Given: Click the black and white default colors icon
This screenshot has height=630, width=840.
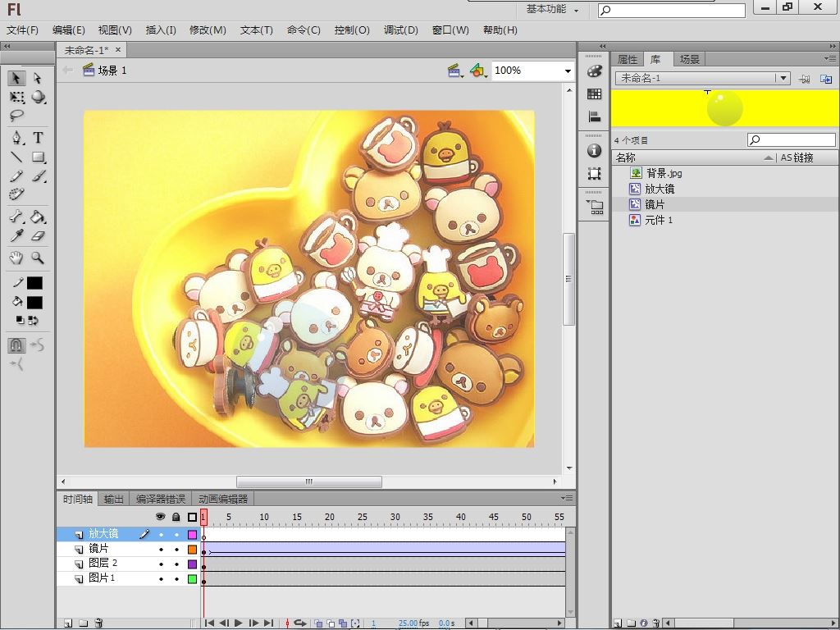Looking at the screenshot, I should coord(20,321).
